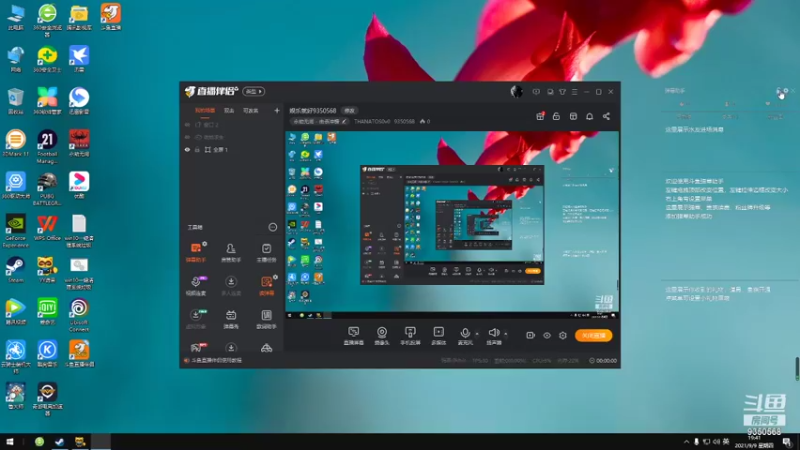800x450 pixels.
Task: Open the taskbar notification center icon
Action: tap(787, 442)
